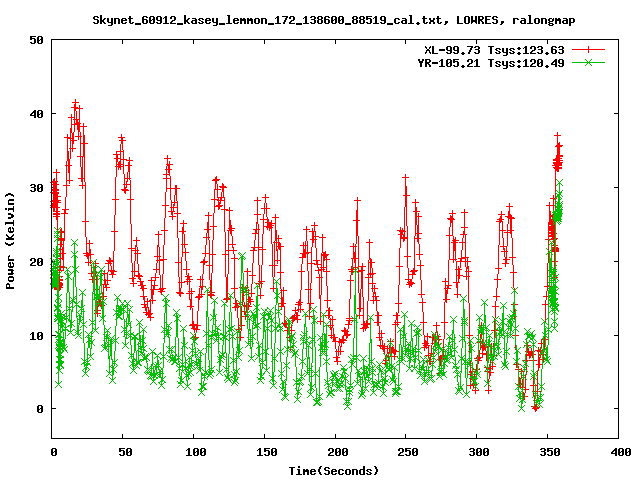
Task: Click the green YR legend line sample
Action: (x=588, y=63)
